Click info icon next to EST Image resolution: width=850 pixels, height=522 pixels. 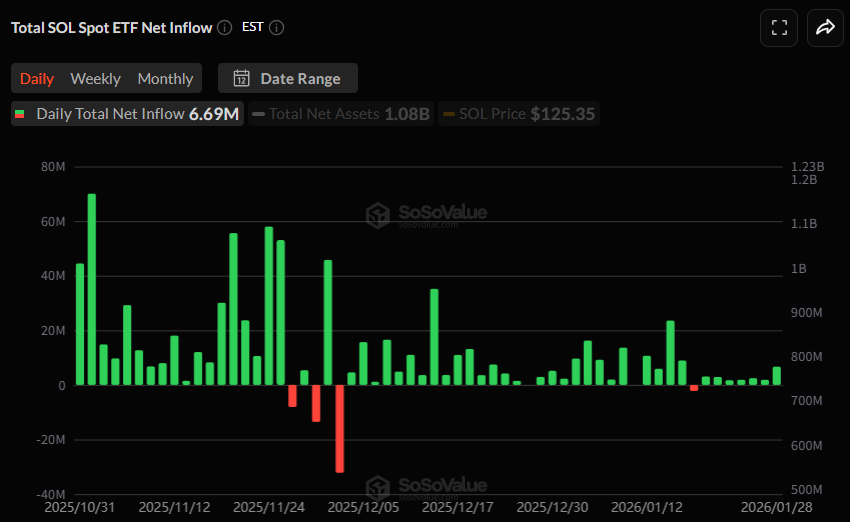(x=277, y=28)
